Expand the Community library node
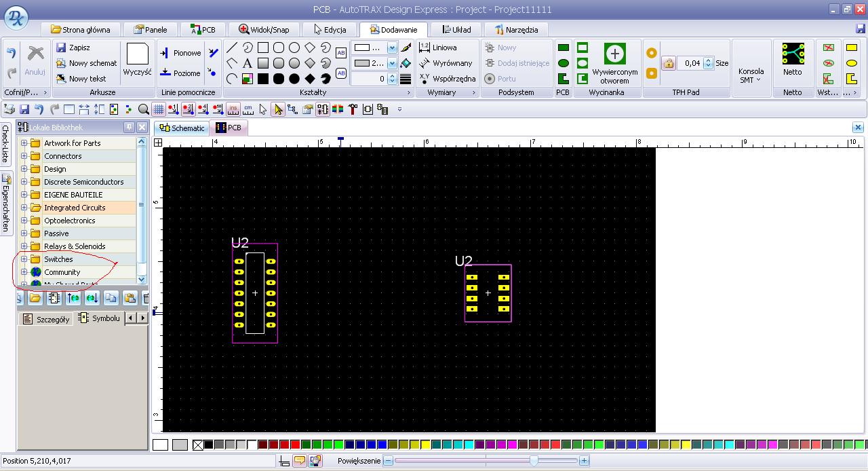Viewport: 868px width, 471px height. (x=24, y=272)
